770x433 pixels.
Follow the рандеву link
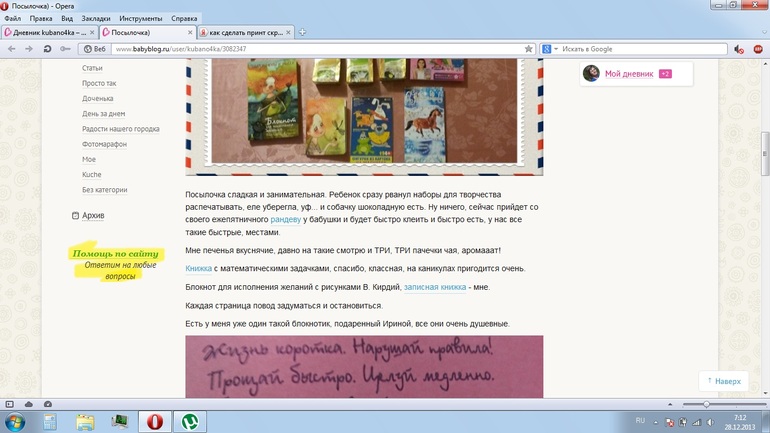coord(285,219)
